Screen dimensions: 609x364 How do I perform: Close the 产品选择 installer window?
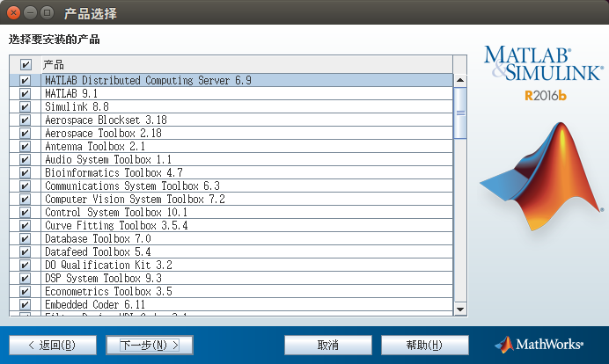[13, 13]
